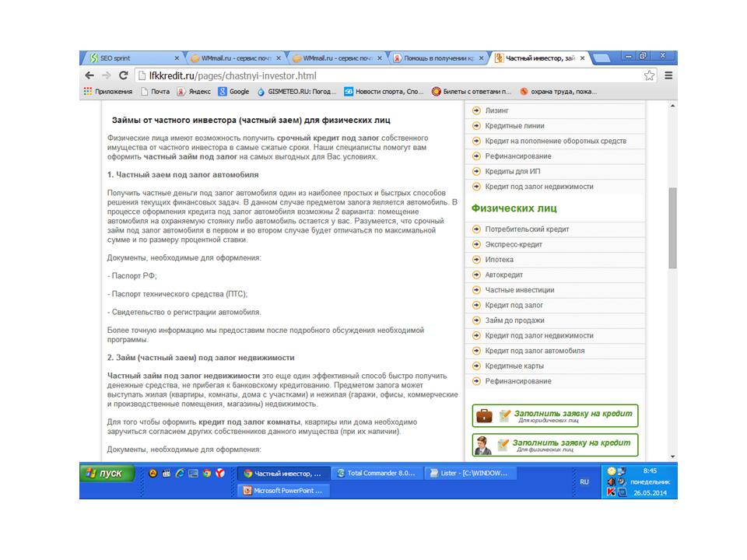
Task: Open the Займ до продажи link
Action: pos(514,320)
